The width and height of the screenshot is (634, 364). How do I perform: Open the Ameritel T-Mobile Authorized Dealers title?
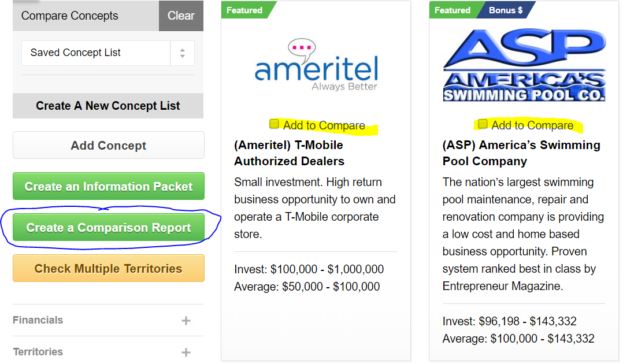point(290,153)
